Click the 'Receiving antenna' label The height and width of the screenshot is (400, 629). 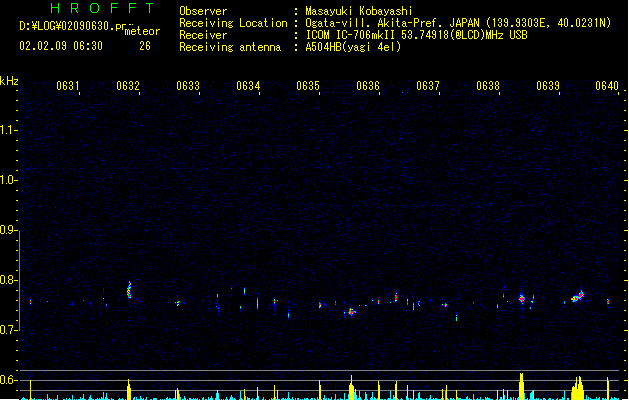(230, 47)
